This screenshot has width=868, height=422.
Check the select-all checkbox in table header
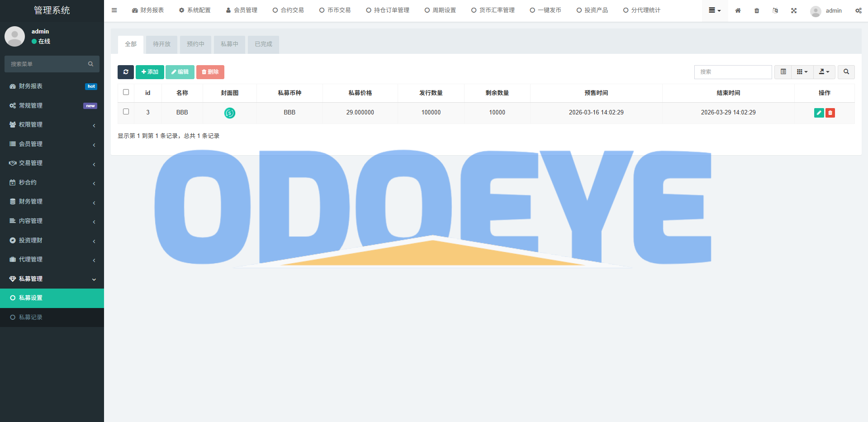pos(126,92)
